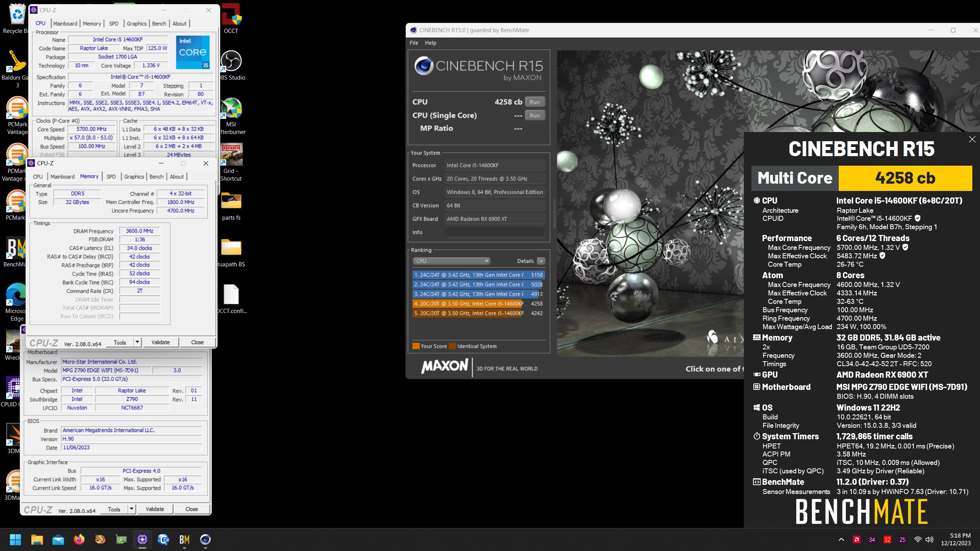Viewport: 980px width, 551px height.
Task: Click Validate in Mainboard CPU-Z window
Action: [x=155, y=509]
